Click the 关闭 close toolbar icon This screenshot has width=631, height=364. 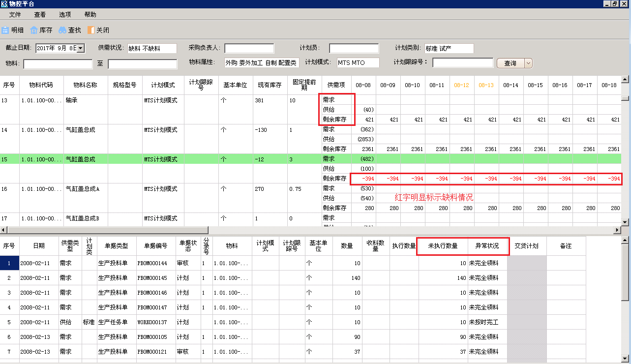point(98,30)
